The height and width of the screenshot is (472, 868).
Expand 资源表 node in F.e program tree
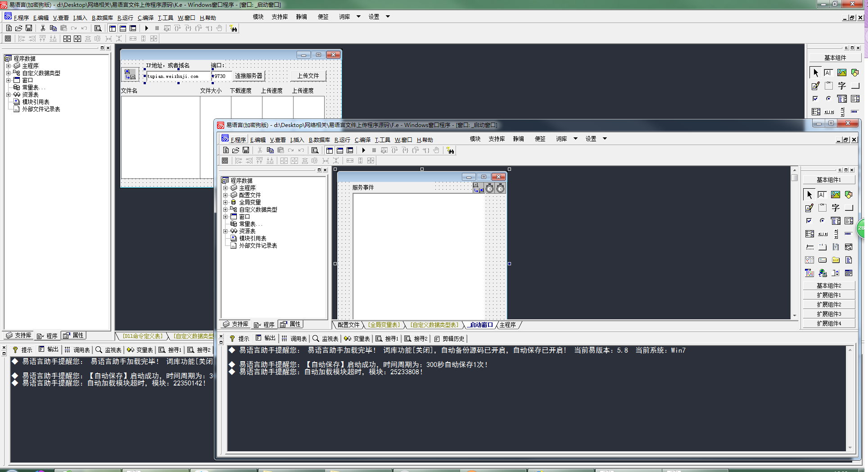(225, 231)
